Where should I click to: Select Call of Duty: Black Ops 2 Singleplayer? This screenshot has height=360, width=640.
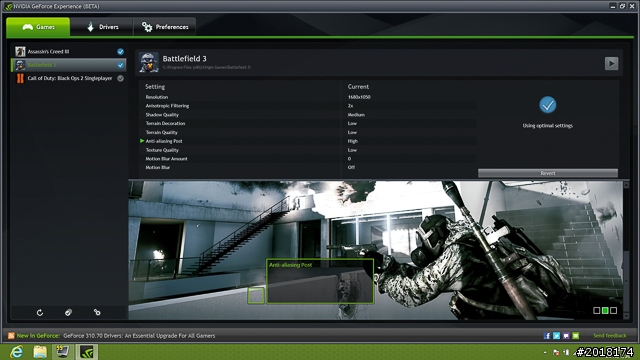click(69, 78)
